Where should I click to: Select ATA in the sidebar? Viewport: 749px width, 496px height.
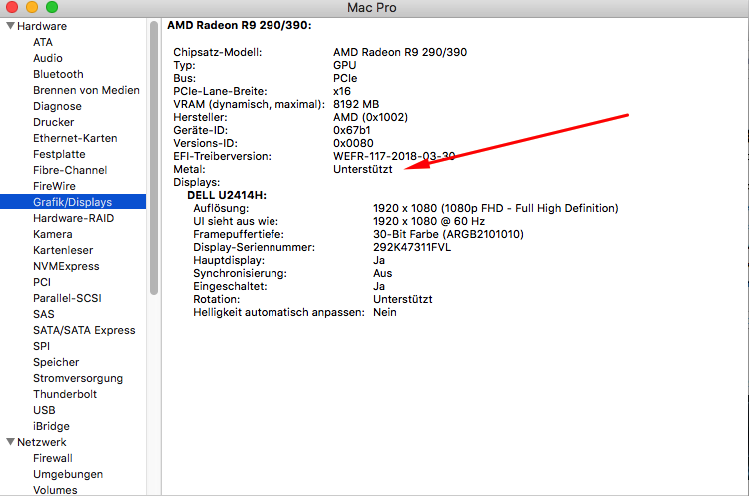pos(43,42)
